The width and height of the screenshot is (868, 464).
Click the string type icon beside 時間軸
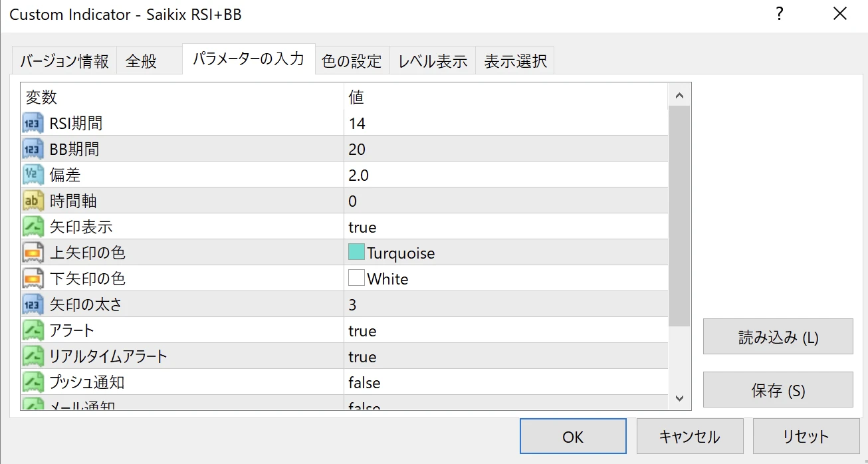(33, 201)
